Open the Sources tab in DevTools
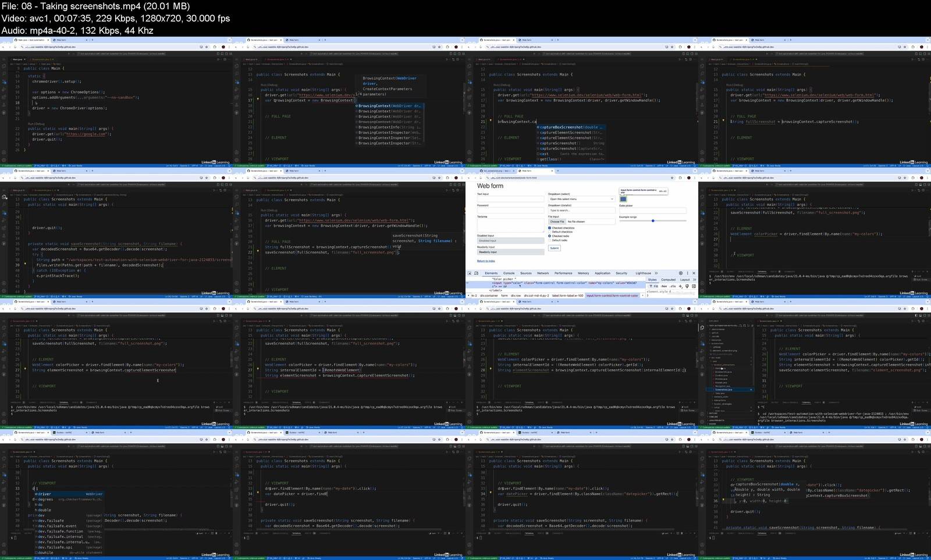Image resolution: width=931 pixels, height=560 pixels. click(x=526, y=273)
